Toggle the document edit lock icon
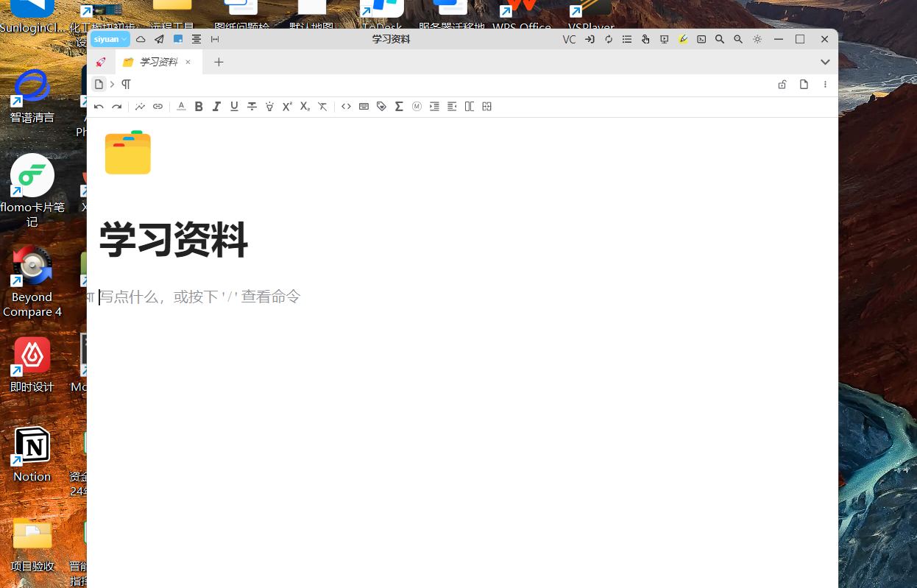This screenshot has height=588, width=917. coord(782,85)
